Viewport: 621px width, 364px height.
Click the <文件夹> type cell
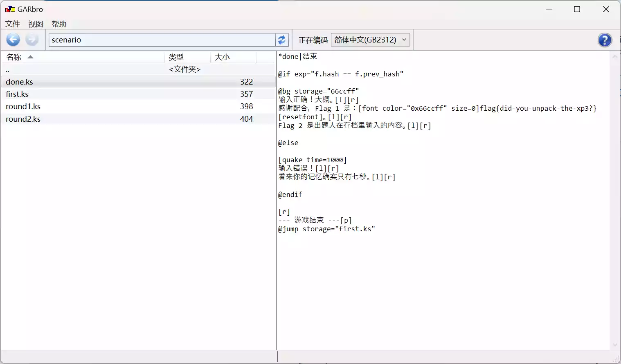point(184,69)
